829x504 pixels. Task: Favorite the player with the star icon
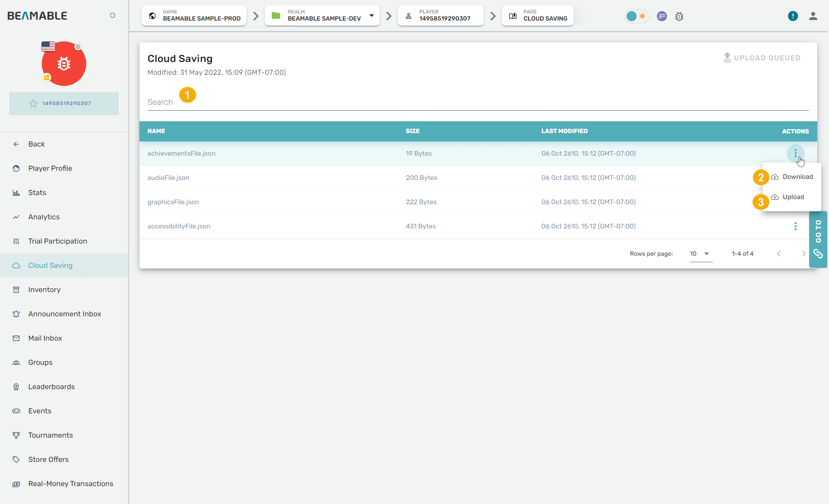33,103
